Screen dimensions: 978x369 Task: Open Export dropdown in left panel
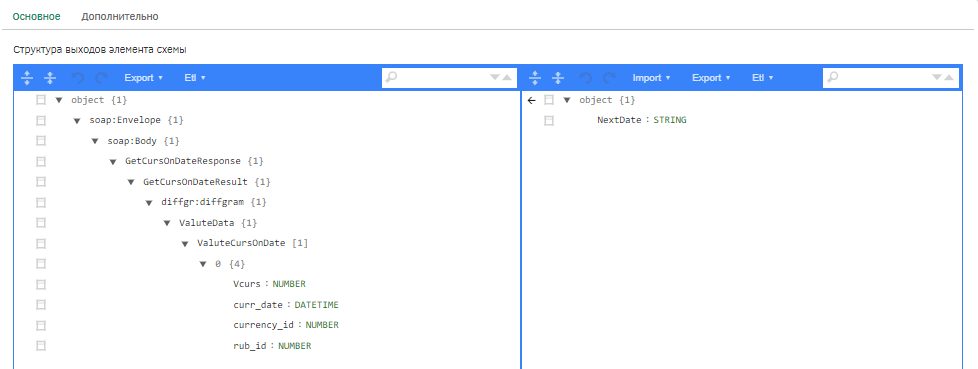[x=143, y=78]
